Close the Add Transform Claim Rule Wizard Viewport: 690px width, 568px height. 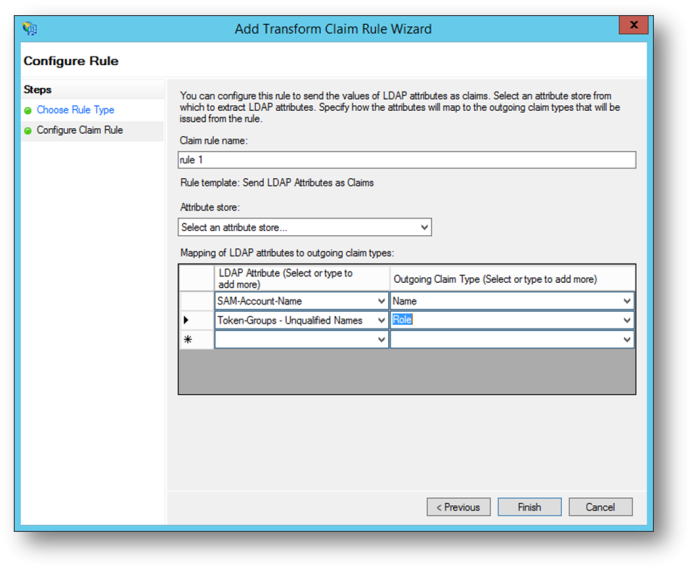[632, 26]
